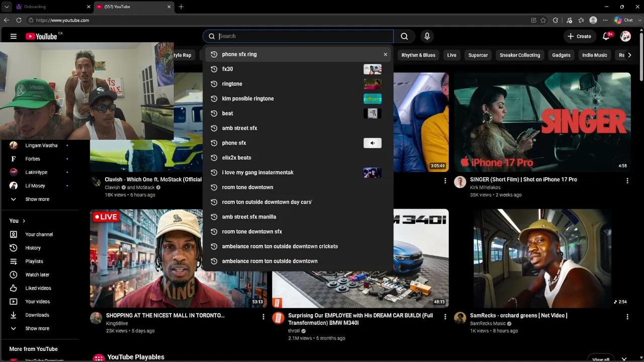The width and height of the screenshot is (644, 362).
Task: Open the You section chevron heading
Action: point(17,221)
